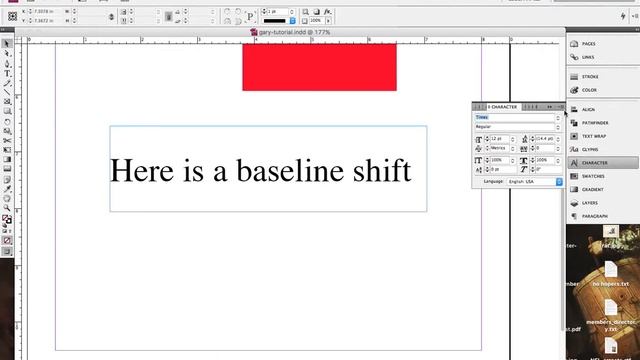
Task: Open the Language English: USA dropdown
Action: [535, 182]
